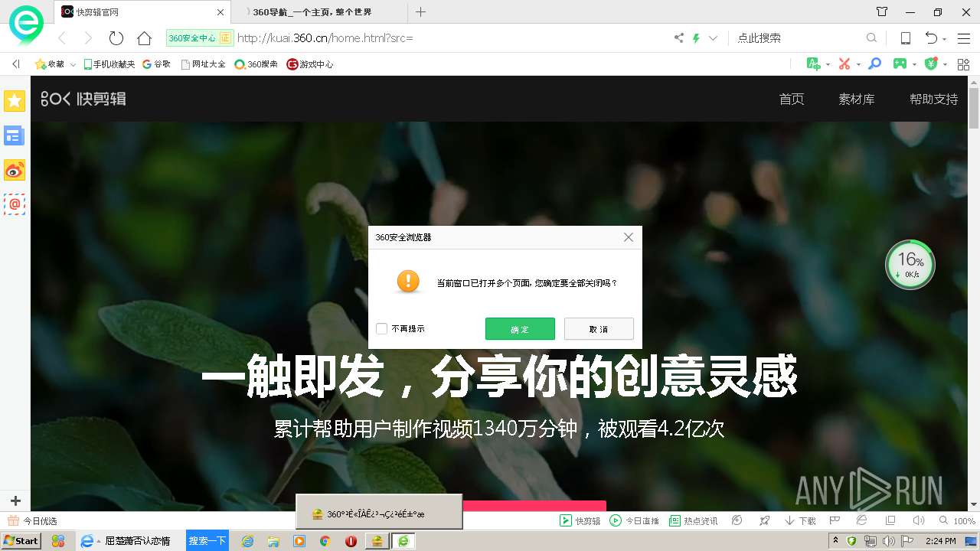The image size is (980, 551).
Task: Go to the browser home page icon
Action: 144,38
